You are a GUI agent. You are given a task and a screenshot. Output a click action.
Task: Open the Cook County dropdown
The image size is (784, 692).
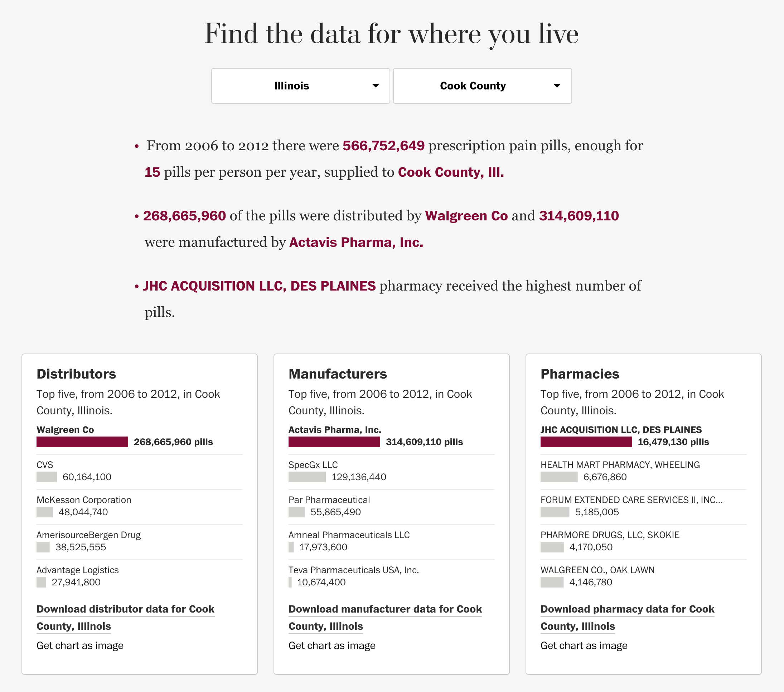pos(482,86)
